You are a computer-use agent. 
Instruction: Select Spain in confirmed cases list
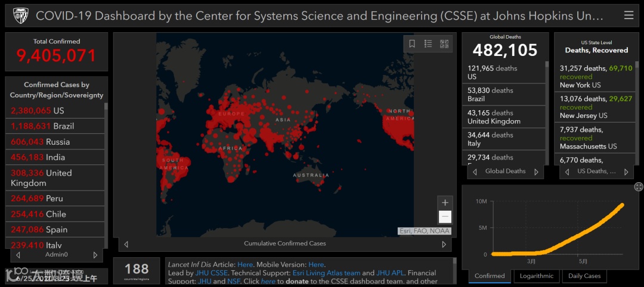[55, 230]
